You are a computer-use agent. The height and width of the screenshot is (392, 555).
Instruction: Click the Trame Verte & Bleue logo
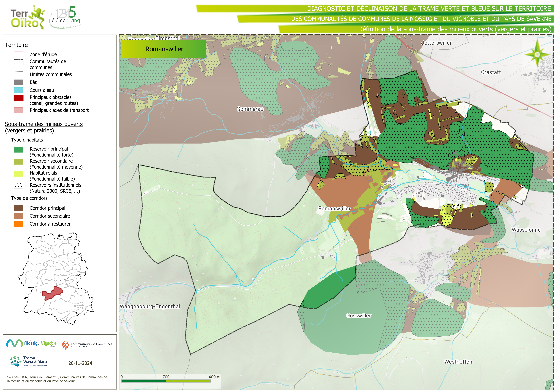(29, 361)
